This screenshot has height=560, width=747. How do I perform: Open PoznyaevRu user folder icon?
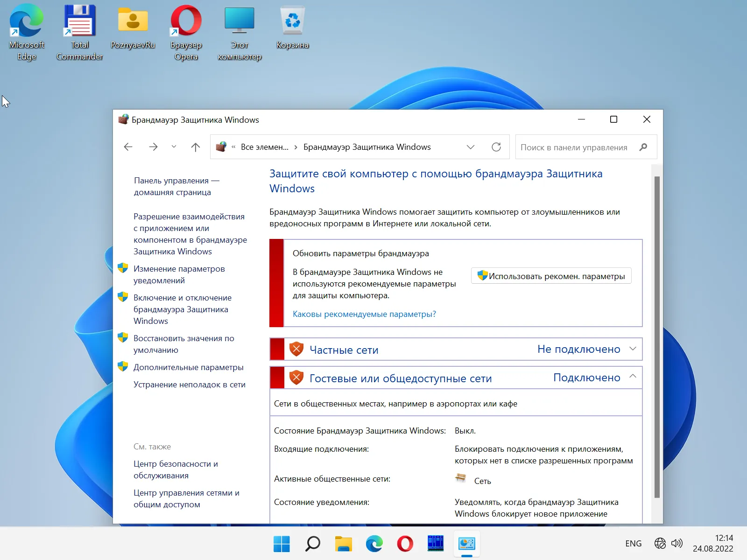point(133,27)
